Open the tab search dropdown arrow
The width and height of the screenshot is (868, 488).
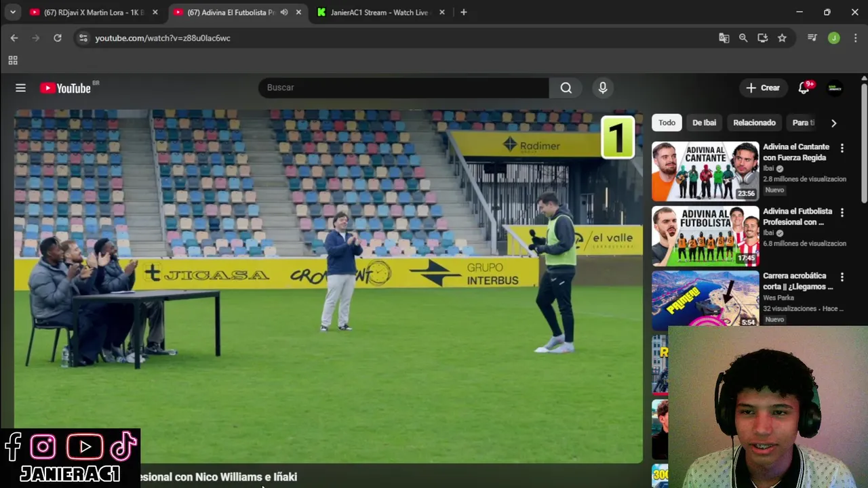click(x=12, y=12)
